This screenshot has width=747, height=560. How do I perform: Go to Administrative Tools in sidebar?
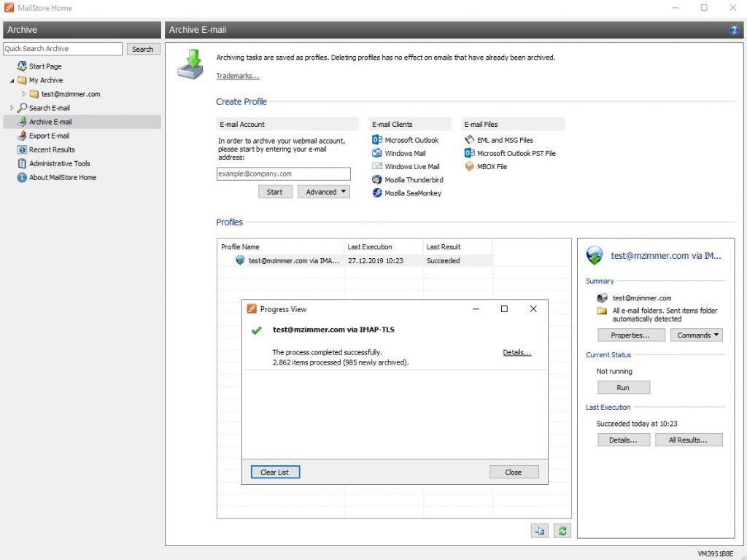(x=59, y=163)
